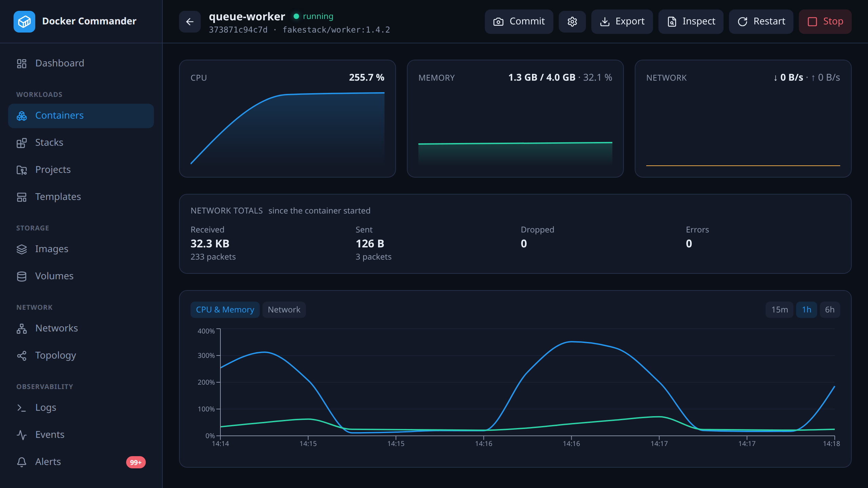
Task: Click the Alerts bell icon
Action: (22, 462)
